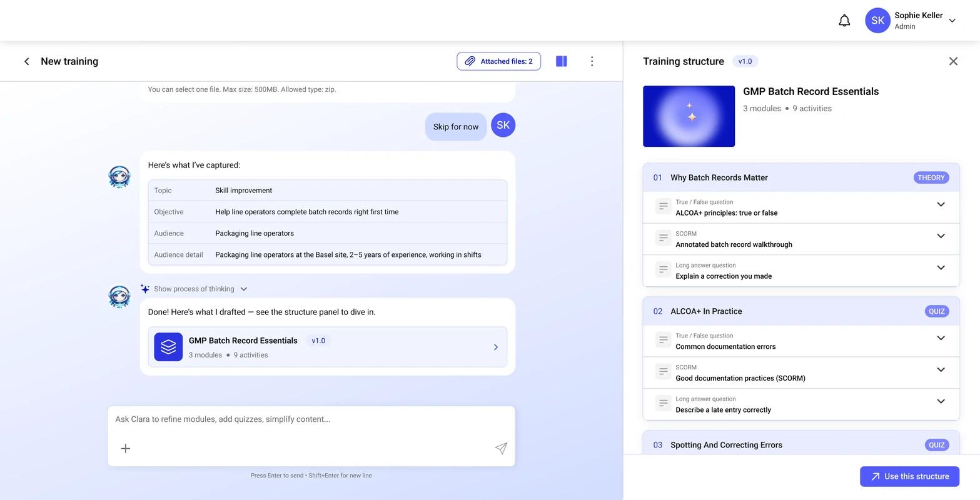The height and width of the screenshot is (500, 980).
Task: Close the Training structure panel
Action: coord(953,61)
